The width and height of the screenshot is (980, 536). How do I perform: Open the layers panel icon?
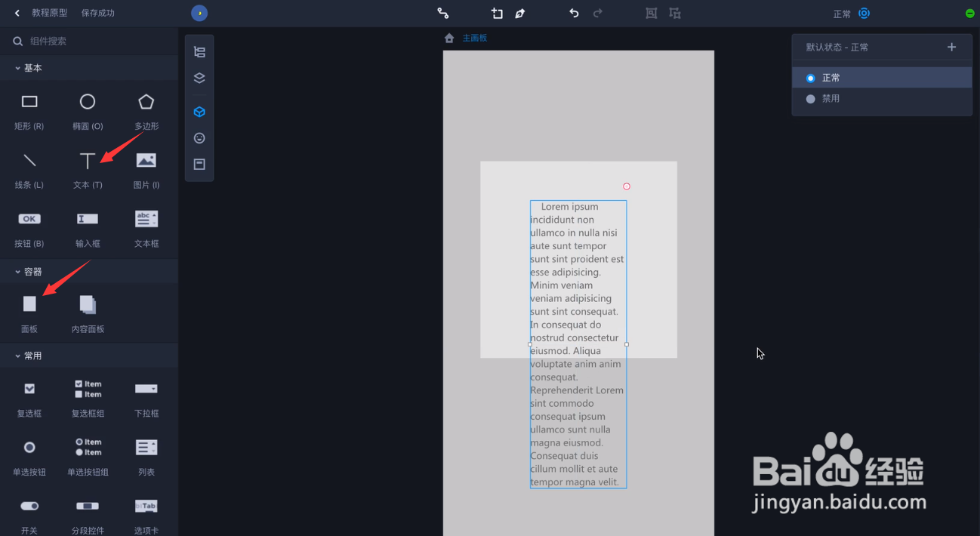(x=199, y=78)
